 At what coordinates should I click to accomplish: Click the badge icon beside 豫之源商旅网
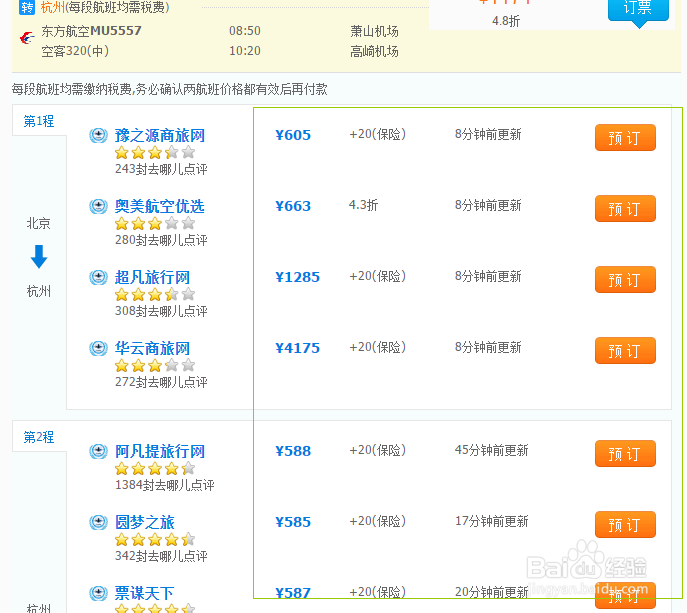(98, 135)
